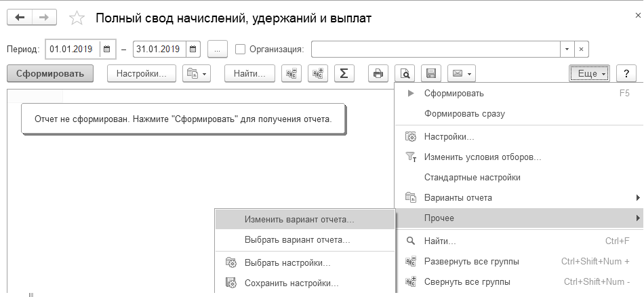Viewport: 644px width, 297px height.
Task: Save report with floppy disk icon
Action: tap(430, 73)
